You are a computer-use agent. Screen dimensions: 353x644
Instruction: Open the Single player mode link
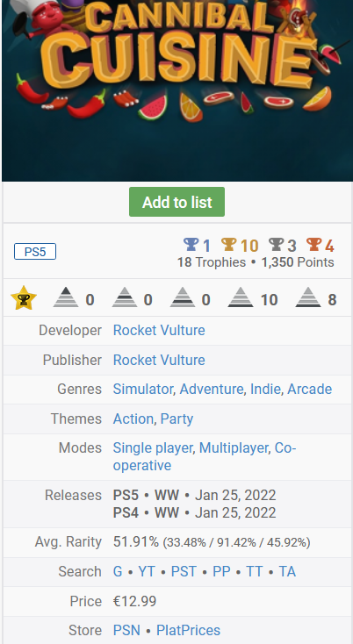[153, 447]
